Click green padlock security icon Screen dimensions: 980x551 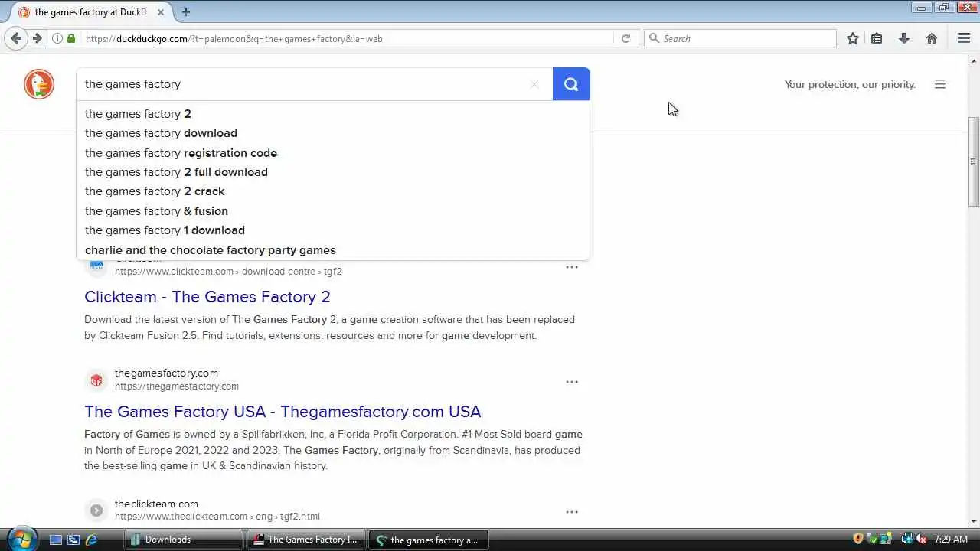point(71,38)
